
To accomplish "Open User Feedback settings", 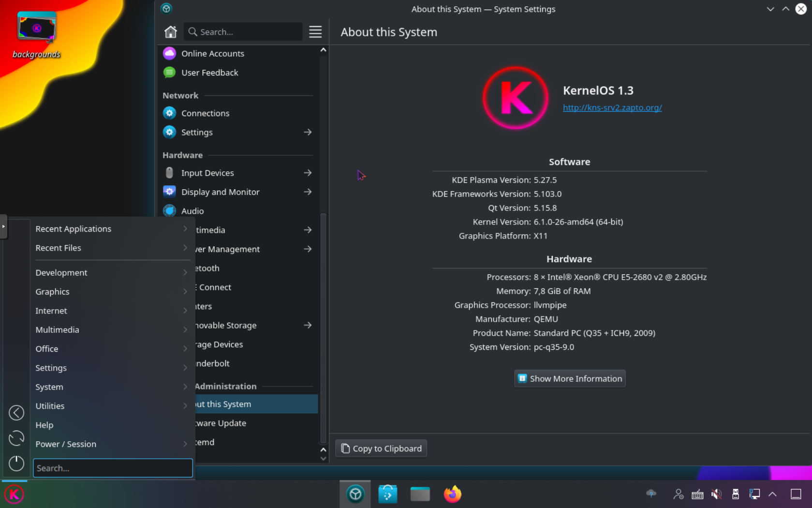I will [238, 73].
